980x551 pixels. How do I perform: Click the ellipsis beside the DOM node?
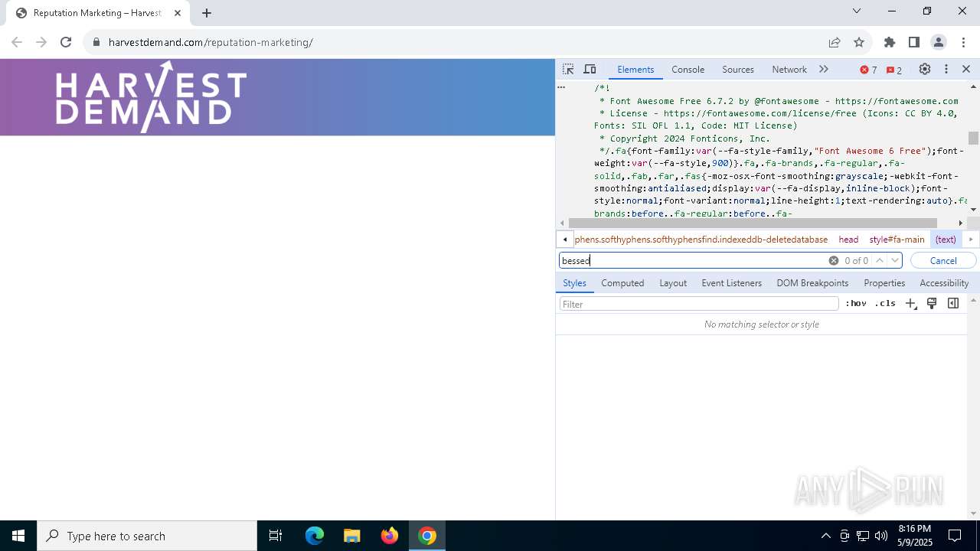(561, 87)
